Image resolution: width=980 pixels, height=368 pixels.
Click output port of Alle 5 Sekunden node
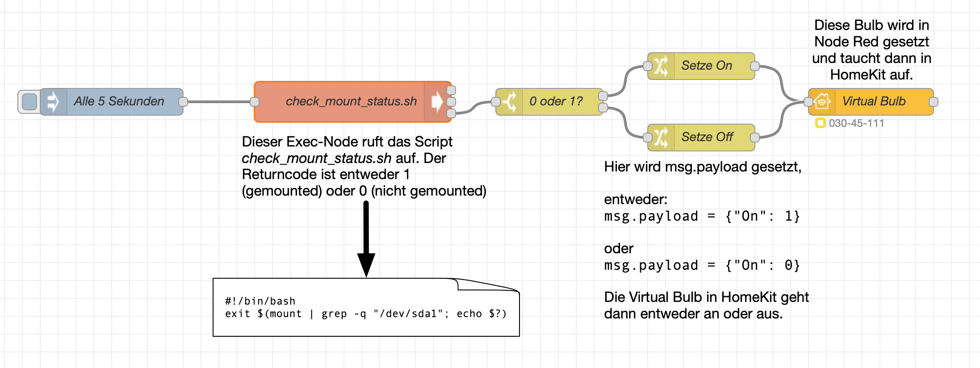click(183, 102)
